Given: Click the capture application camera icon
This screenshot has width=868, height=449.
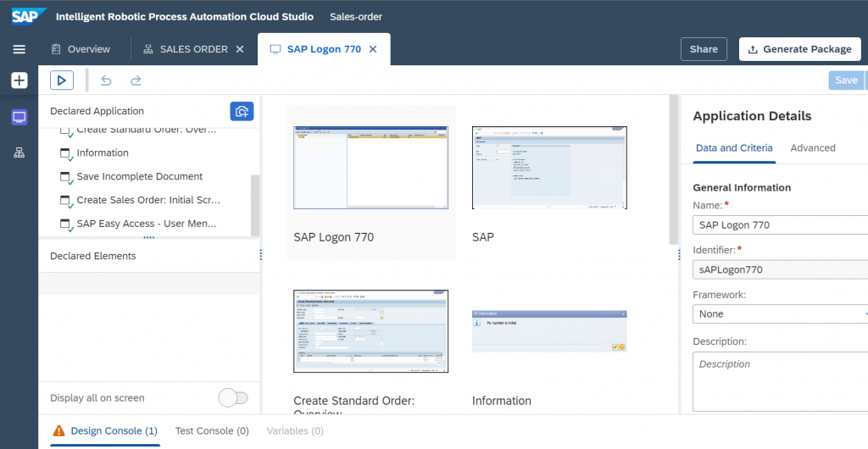Looking at the screenshot, I should point(242,111).
